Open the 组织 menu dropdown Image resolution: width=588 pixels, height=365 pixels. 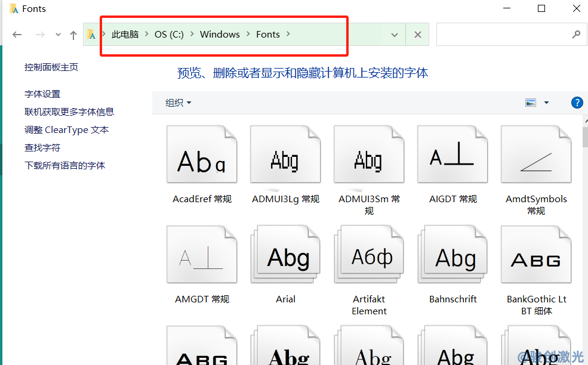point(178,103)
